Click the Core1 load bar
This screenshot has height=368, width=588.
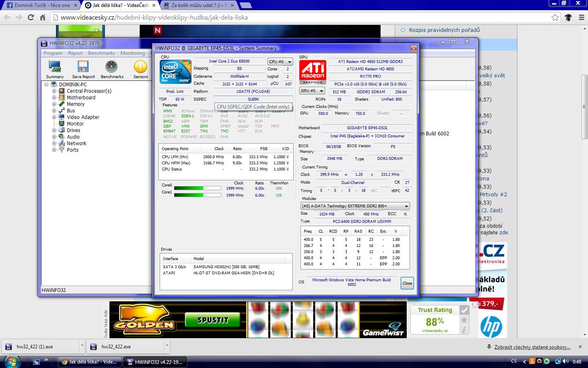pyautogui.click(x=198, y=195)
